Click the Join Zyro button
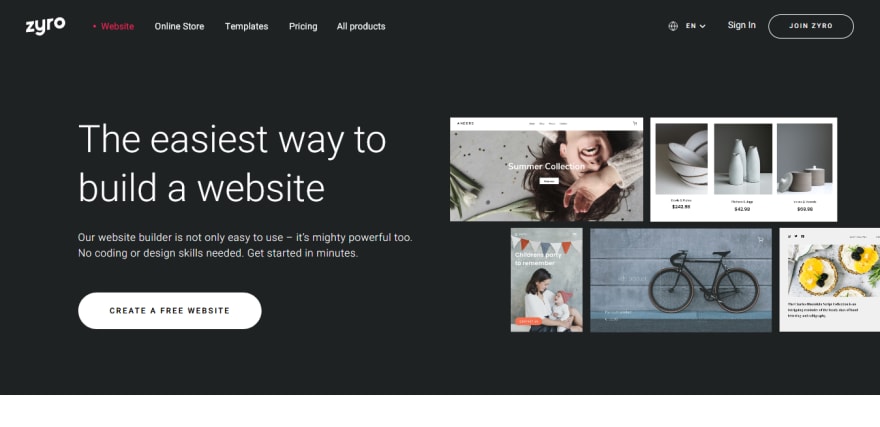 point(810,26)
